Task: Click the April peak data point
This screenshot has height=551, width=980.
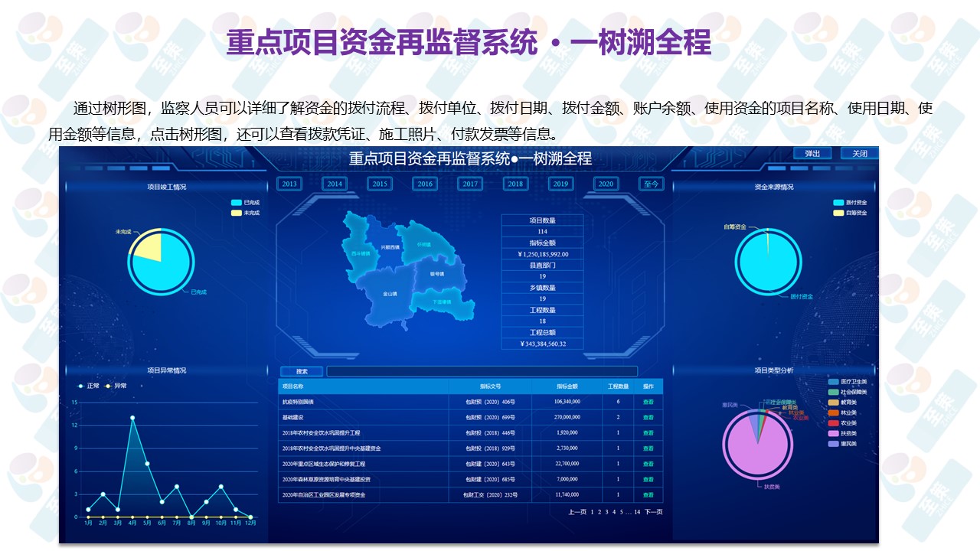Action: click(x=132, y=418)
